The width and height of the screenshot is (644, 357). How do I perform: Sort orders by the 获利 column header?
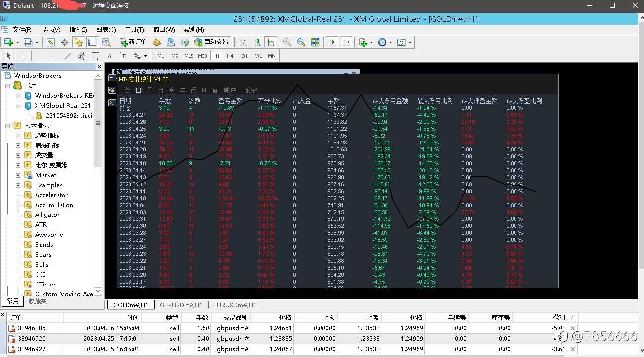point(559,317)
